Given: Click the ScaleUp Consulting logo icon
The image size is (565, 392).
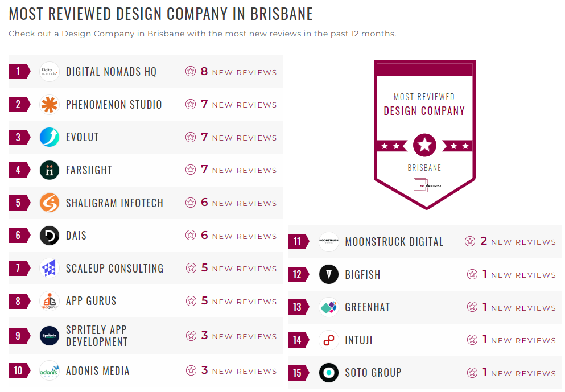Looking at the screenshot, I should 50,269.
